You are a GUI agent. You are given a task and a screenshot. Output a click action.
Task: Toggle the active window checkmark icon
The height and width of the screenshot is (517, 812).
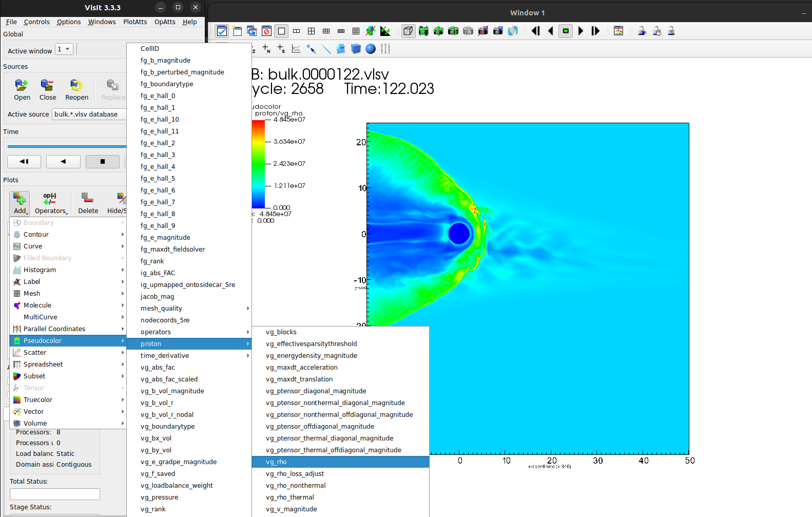222,31
